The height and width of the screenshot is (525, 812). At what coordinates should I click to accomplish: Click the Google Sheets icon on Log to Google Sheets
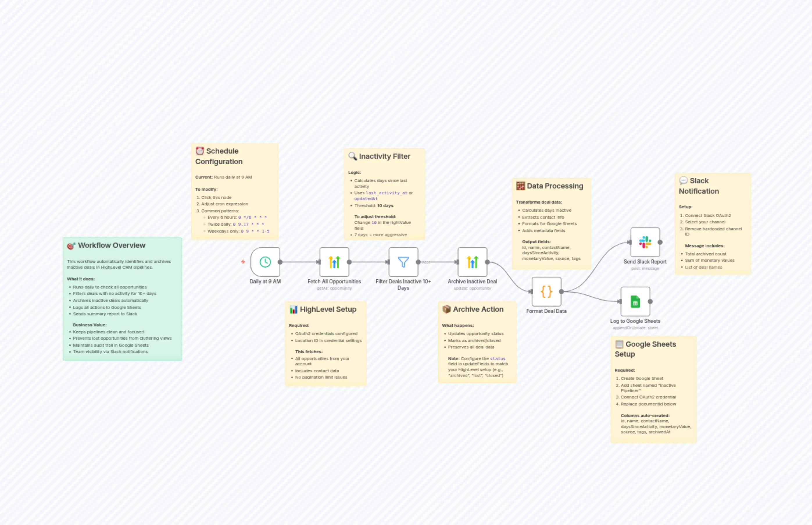636,301
